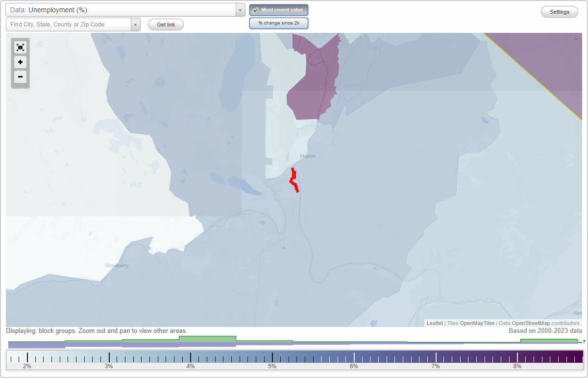Switch to % change since 2k

tap(279, 23)
